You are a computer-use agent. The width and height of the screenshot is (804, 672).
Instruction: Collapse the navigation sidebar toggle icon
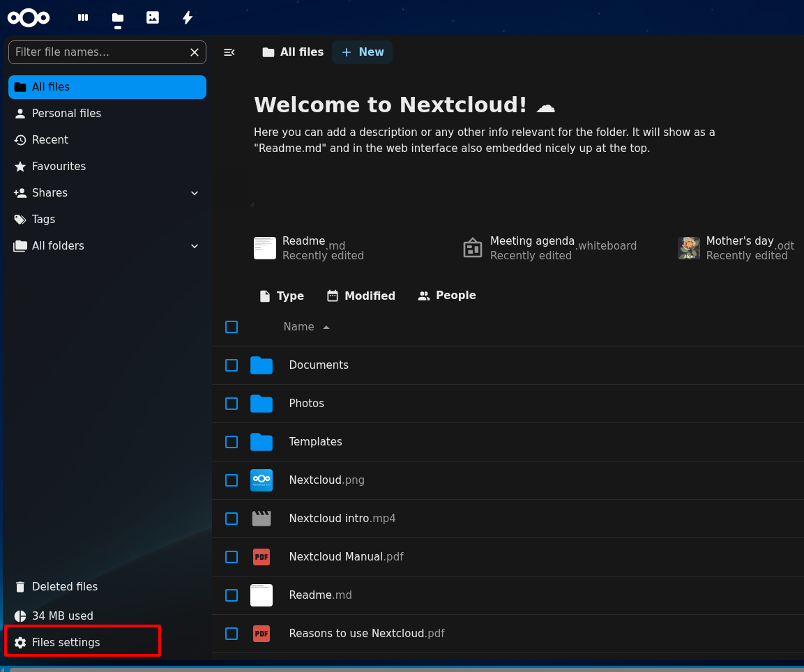coord(229,52)
